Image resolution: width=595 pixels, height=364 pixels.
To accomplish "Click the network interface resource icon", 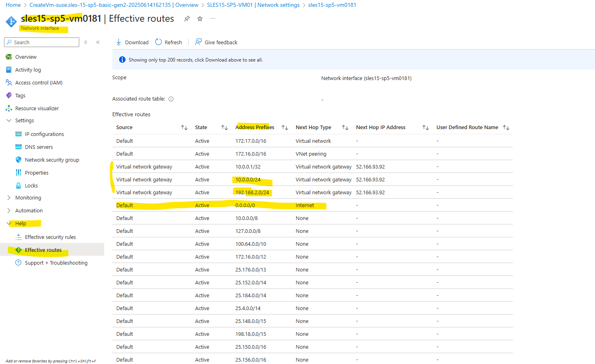I will [x=11, y=21].
